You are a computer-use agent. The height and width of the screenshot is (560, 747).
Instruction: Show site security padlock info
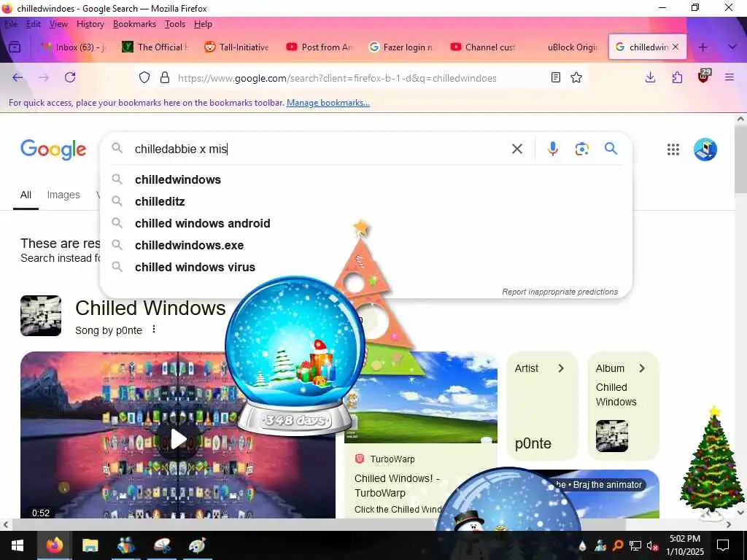point(165,77)
